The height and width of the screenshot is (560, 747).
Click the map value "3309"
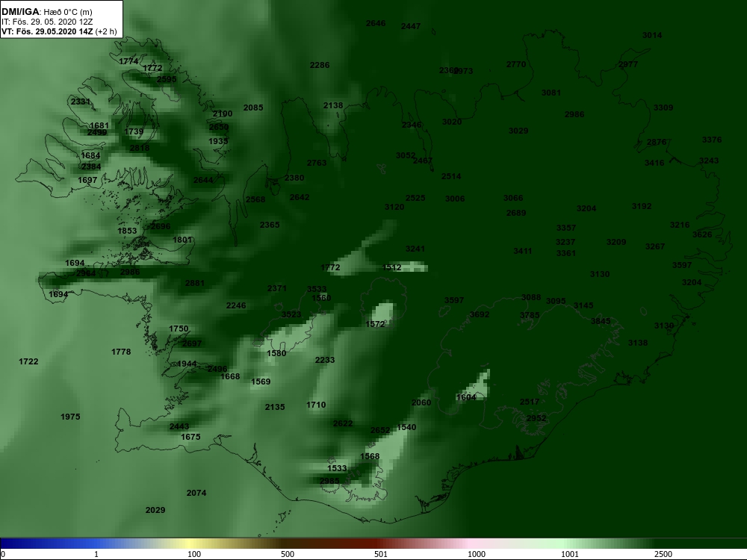click(x=663, y=108)
